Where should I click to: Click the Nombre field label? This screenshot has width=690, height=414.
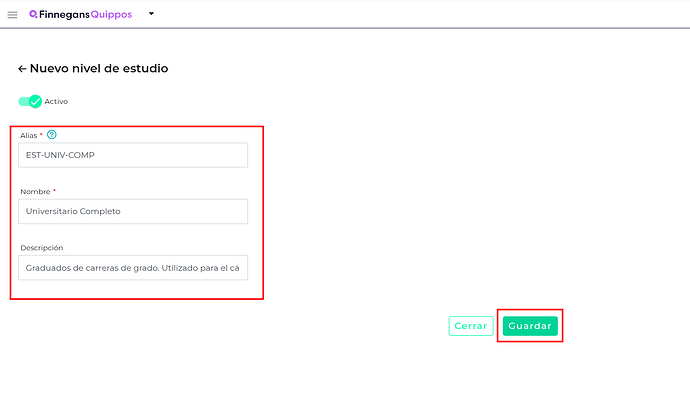click(35, 192)
